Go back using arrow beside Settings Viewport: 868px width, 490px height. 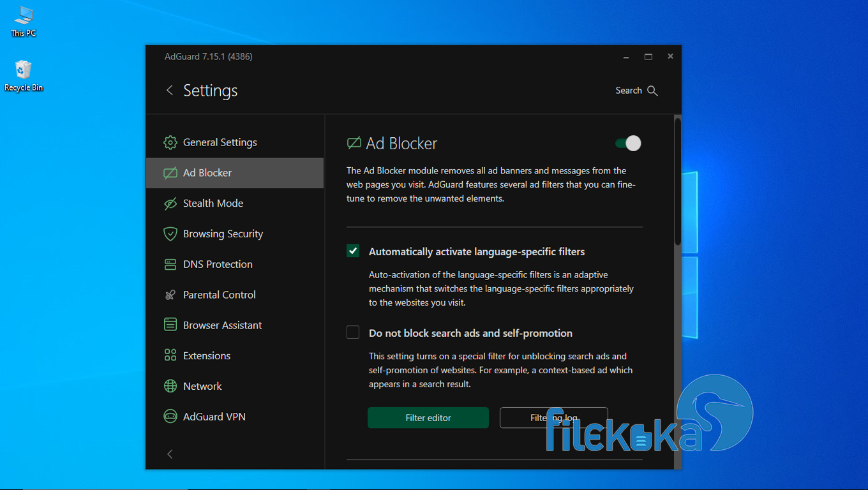click(169, 91)
